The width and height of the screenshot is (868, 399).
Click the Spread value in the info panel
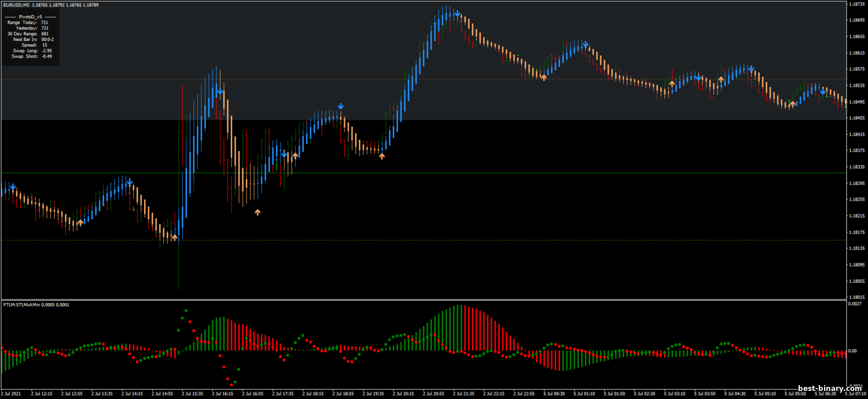click(45, 45)
